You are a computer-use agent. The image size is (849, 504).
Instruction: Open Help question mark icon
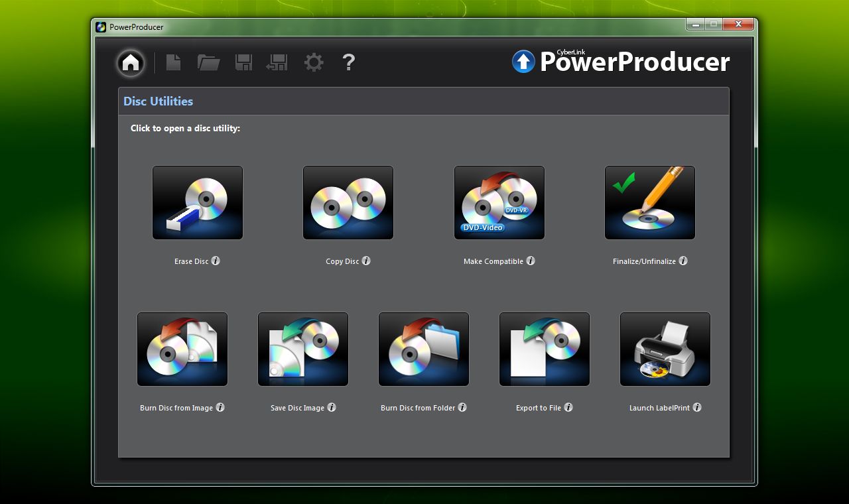[x=349, y=62]
